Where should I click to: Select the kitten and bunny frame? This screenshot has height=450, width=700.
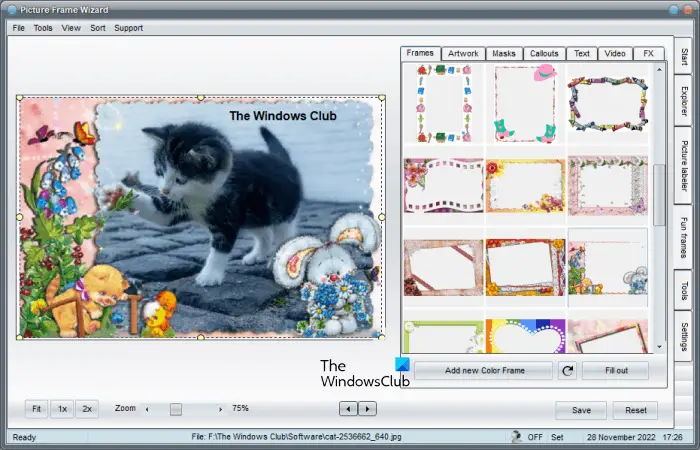click(608, 267)
